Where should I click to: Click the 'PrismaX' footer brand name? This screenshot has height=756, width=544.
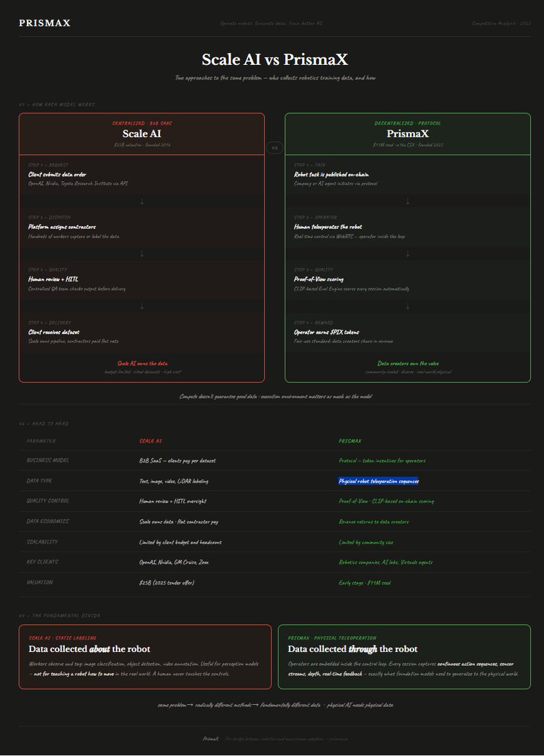point(210,738)
